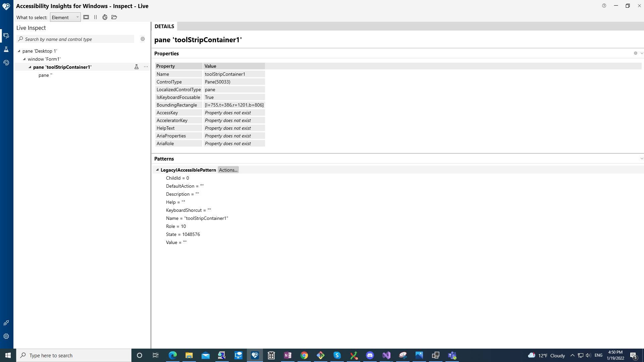
Task: Open search settings gear beside search box
Action: click(x=143, y=39)
